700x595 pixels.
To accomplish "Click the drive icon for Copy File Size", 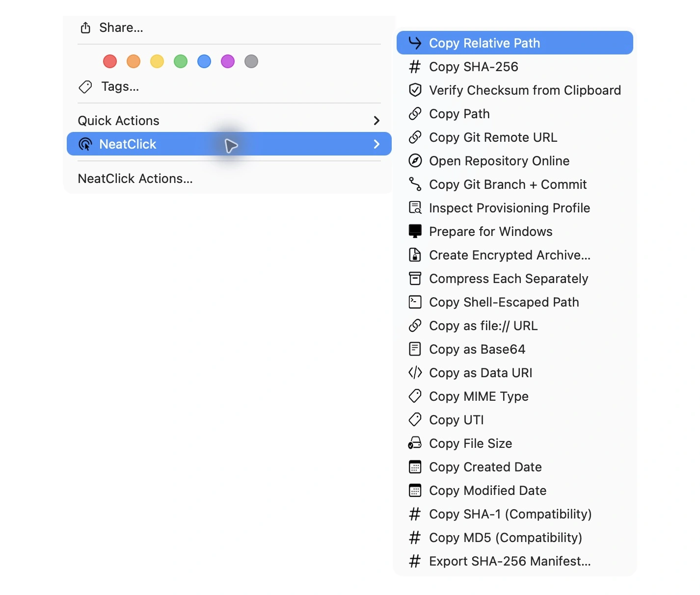I will coord(415,443).
